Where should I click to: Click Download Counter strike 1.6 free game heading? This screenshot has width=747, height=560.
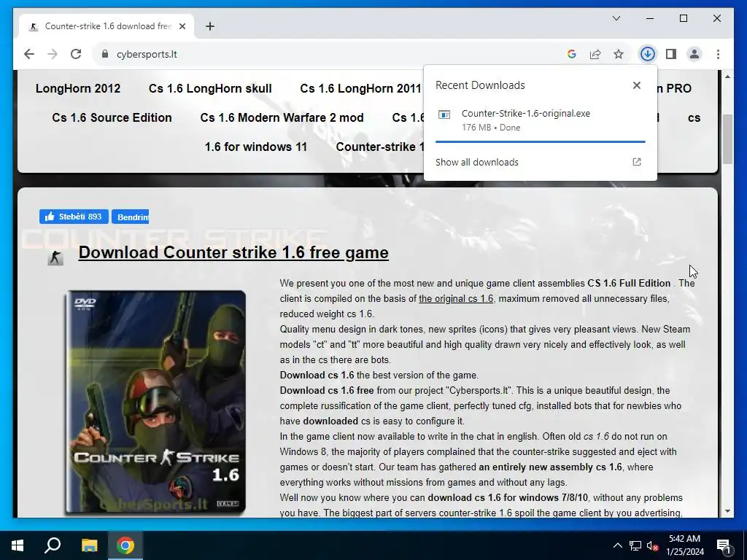point(233,252)
